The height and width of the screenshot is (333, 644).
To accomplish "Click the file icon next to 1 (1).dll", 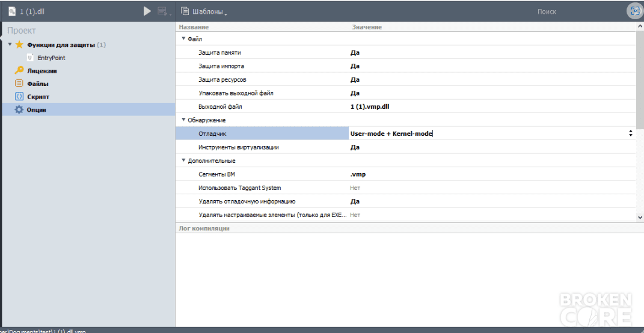I will (12, 11).
